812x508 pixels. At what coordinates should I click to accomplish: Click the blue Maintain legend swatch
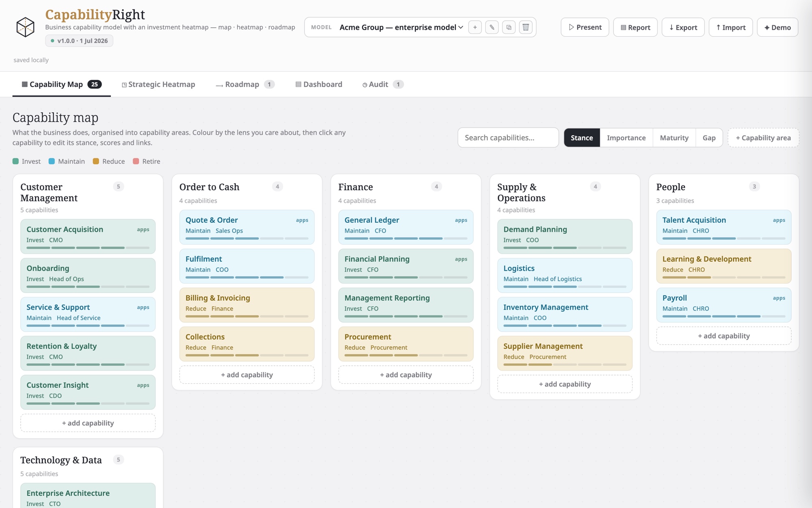tap(52, 161)
